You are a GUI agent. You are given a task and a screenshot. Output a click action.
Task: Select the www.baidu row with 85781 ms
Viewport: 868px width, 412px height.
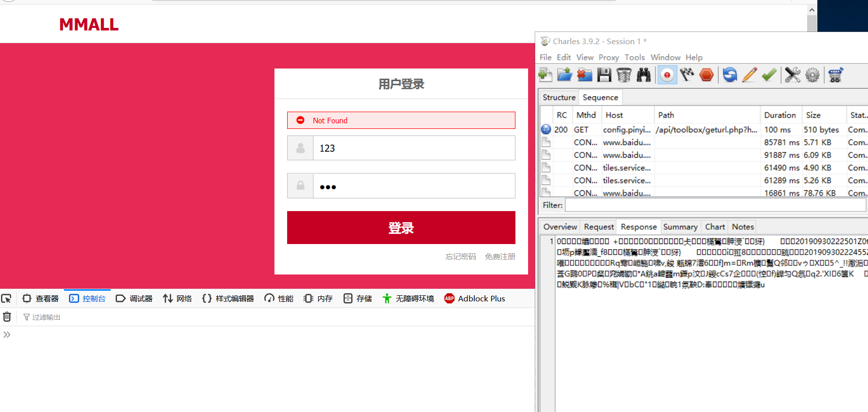point(704,143)
